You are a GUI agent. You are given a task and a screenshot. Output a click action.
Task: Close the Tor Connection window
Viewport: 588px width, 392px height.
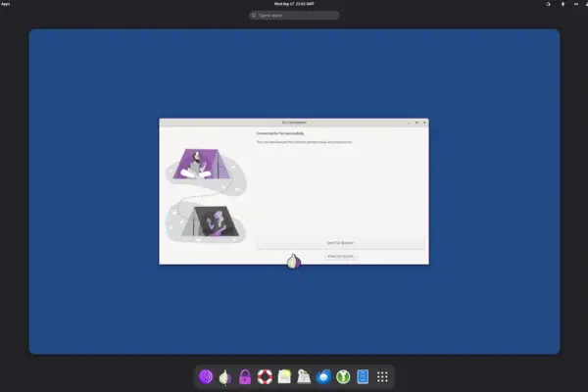(424, 122)
